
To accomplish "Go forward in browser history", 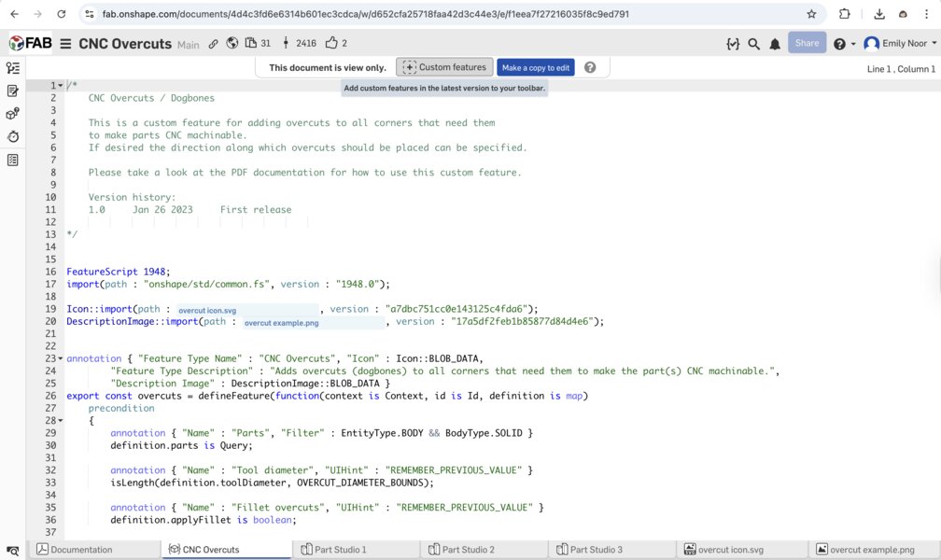I will click(37, 14).
